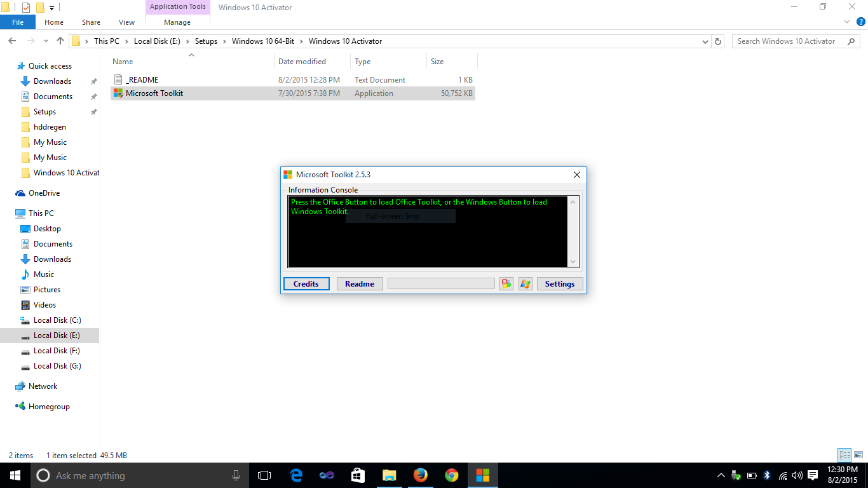Open the address bar history dropdown
The image size is (868, 488).
[705, 41]
